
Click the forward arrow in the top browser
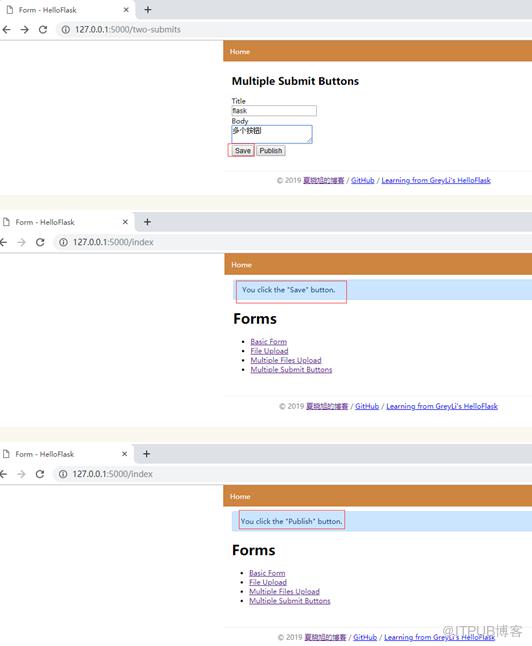[25, 30]
